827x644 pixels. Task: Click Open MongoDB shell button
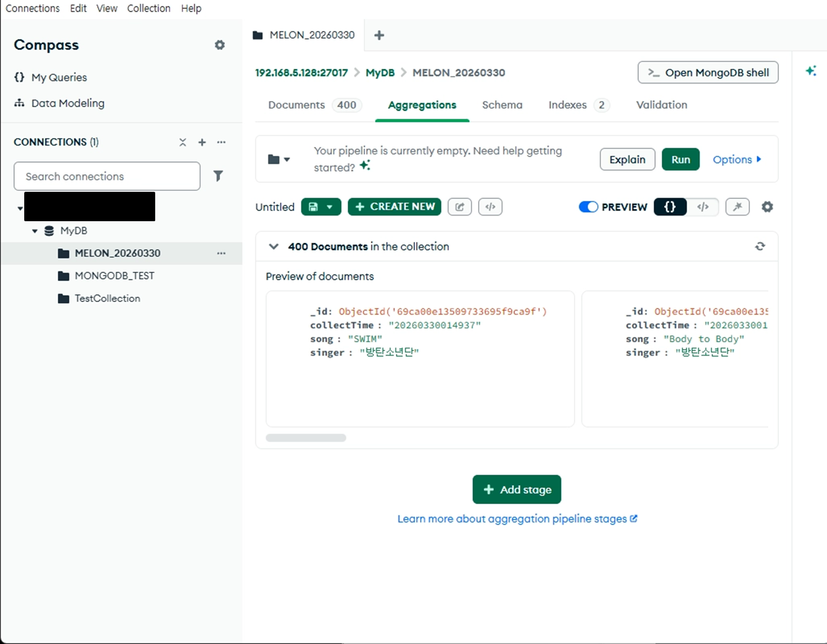tap(708, 73)
